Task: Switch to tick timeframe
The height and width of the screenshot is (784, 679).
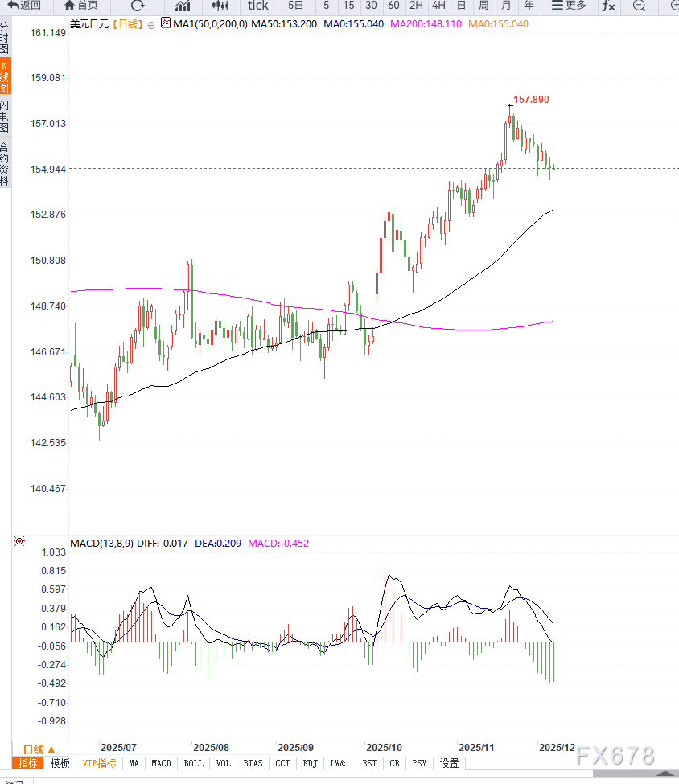Action: tap(257, 6)
